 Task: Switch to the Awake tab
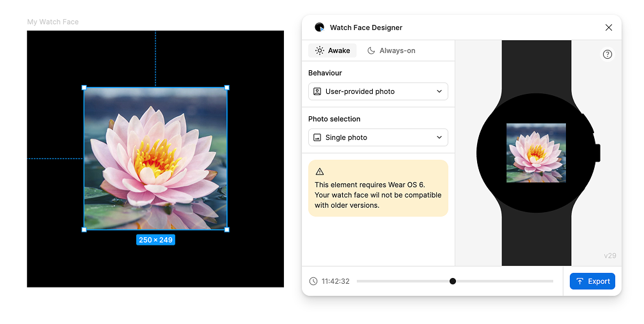point(333,50)
